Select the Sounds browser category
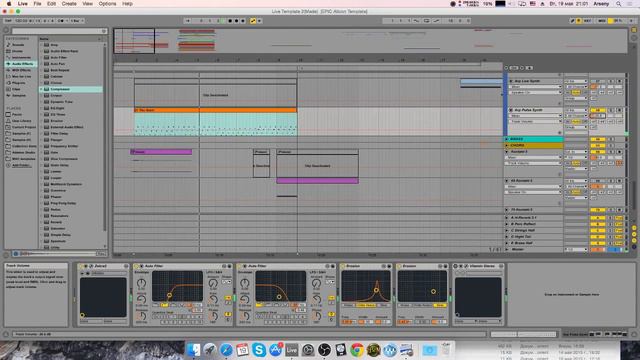Image resolution: width=640 pixels, height=360 pixels. [18, 45]
